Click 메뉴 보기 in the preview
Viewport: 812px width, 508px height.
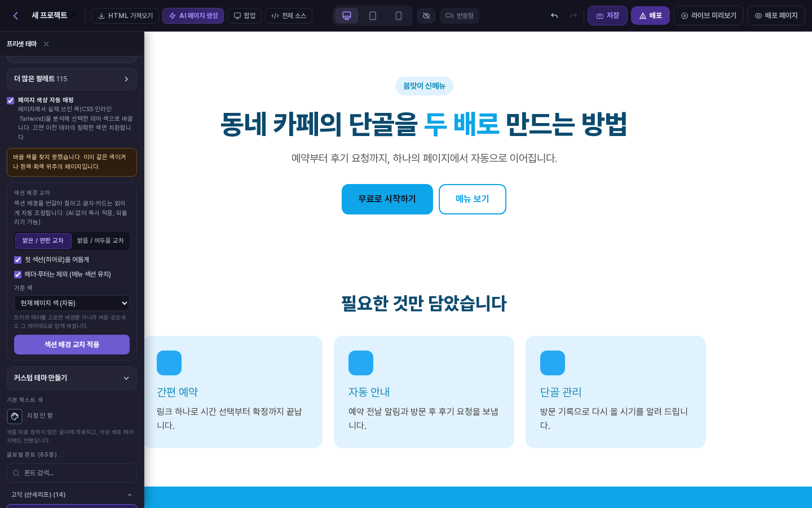pos(473,199)
